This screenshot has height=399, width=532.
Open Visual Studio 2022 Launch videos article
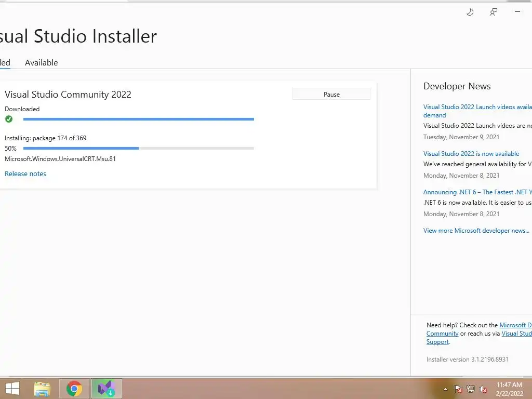tap(477, 111)
